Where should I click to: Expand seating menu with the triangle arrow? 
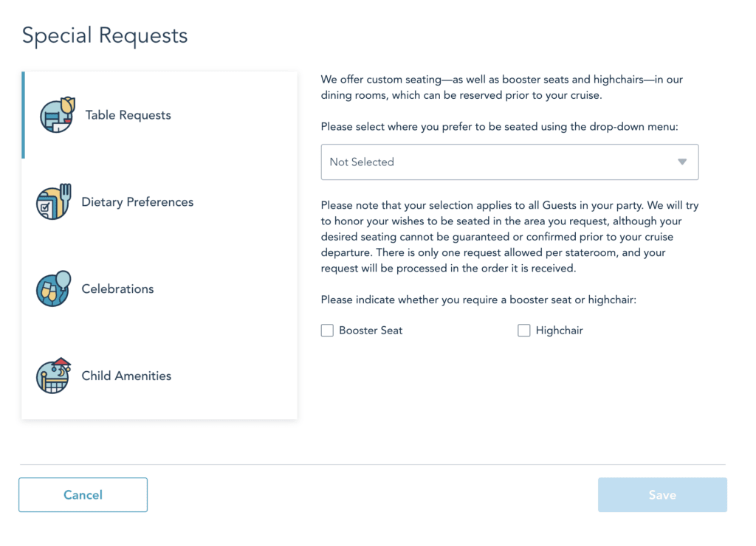(682, 162)
